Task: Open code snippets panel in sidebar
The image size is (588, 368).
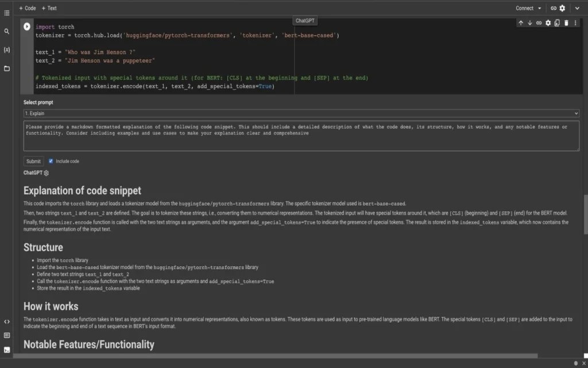Action: pos(7,321)
